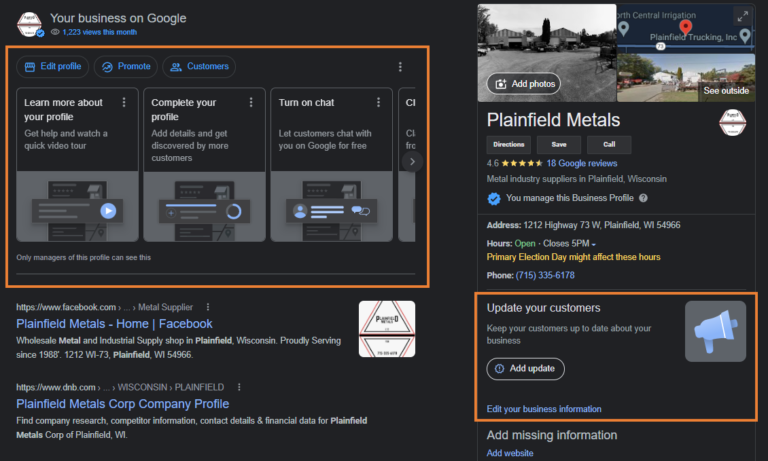
Task: Click Edit your business information link
Action: click(x=544, y=409)
